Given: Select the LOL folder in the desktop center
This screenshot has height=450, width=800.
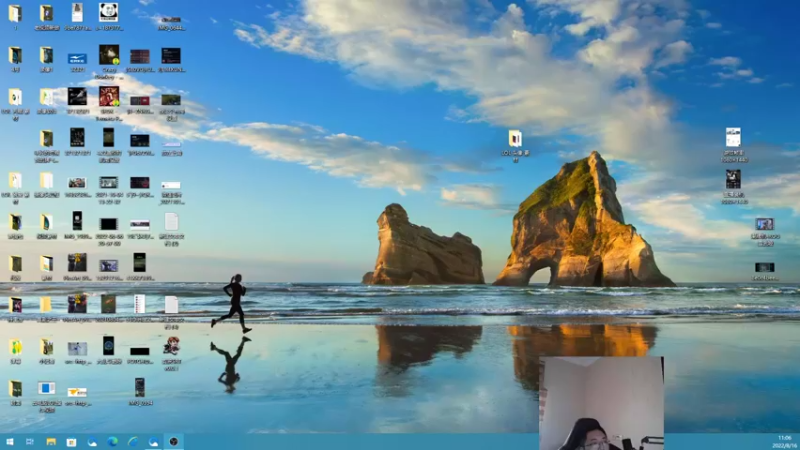Looking at the screenshot, I should (x=515, y=139).
